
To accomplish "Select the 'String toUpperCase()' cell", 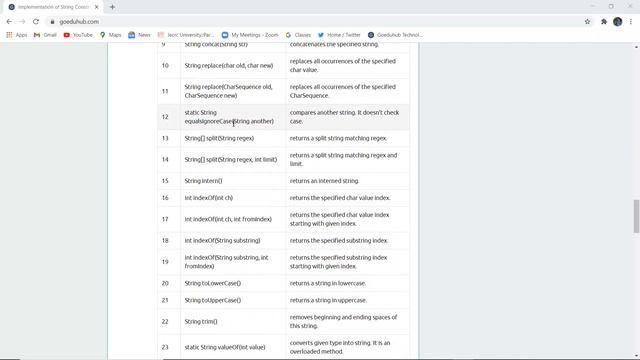I will click(233, 300).
